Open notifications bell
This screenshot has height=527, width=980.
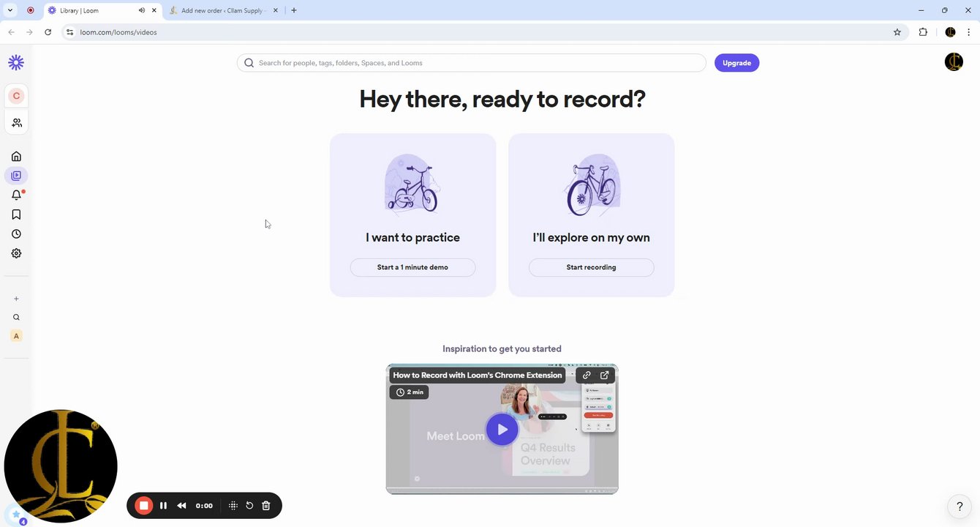16,195
